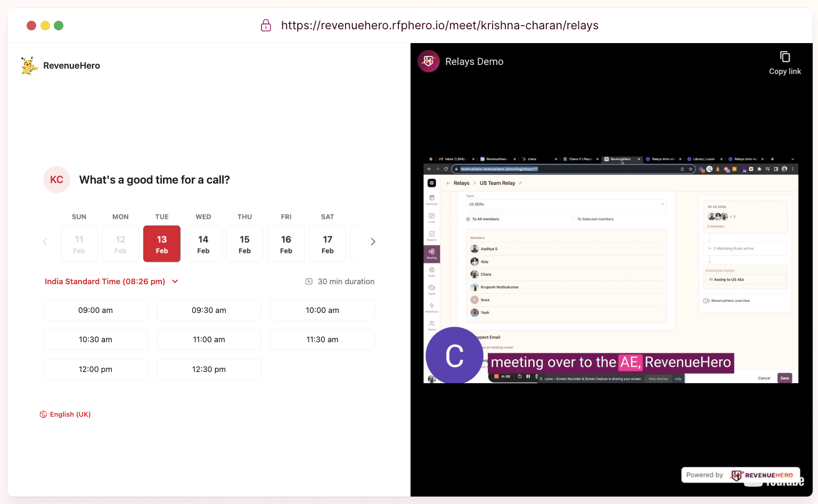Click the '30 min duration' label

coord(346,282)
